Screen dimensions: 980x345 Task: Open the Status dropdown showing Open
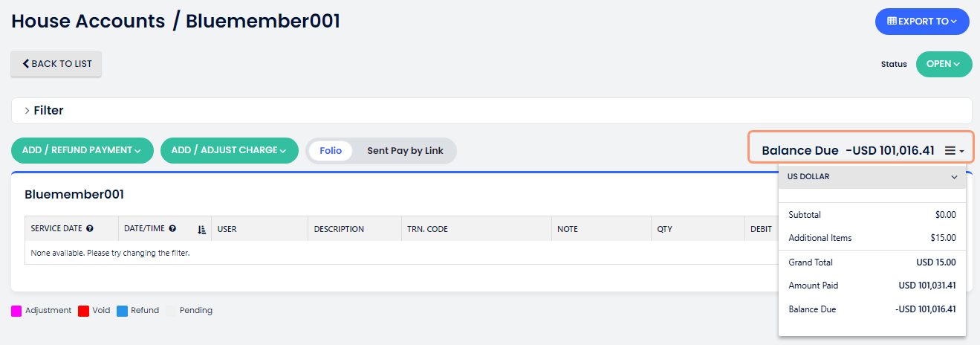[x=944, y=64]
